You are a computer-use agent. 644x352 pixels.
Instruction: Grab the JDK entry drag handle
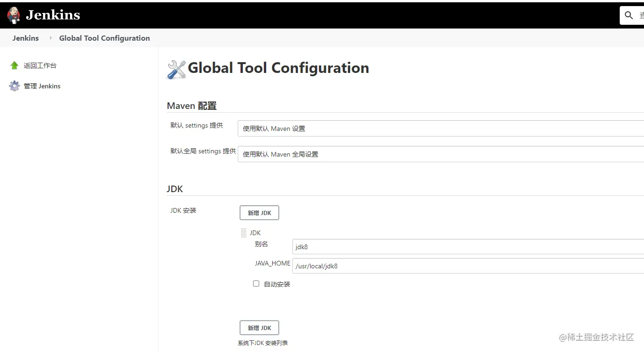point(243,233)
